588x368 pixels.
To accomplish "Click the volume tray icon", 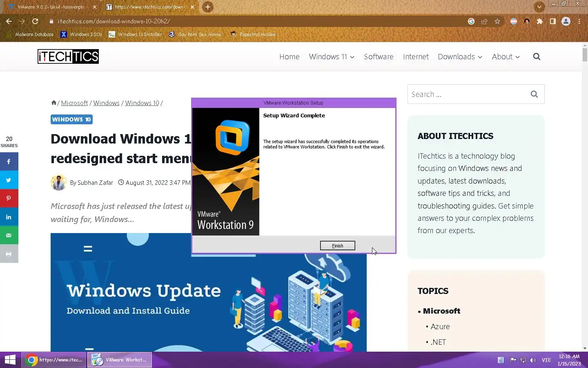I will [532, 360].
